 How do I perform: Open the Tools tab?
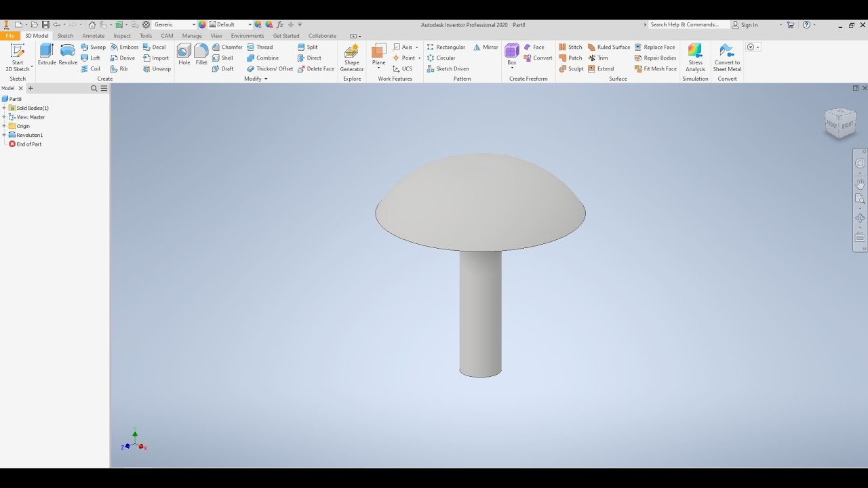[146, 36]
